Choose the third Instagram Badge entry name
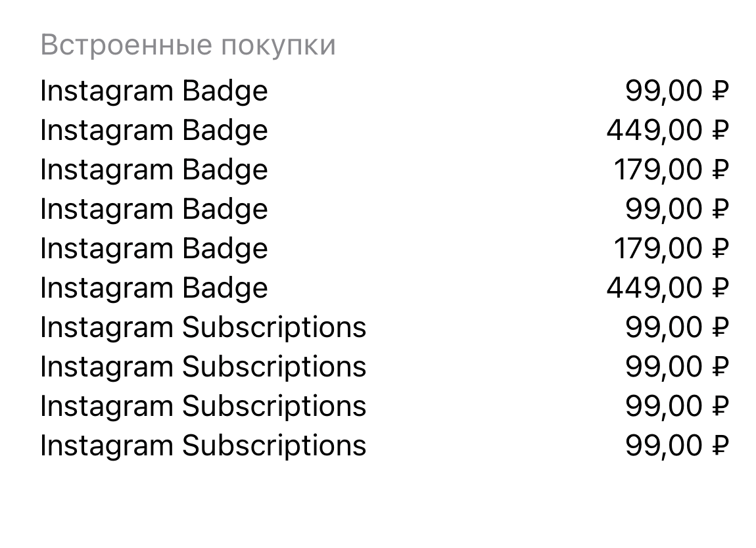756x548 pixels. [154, 170]
